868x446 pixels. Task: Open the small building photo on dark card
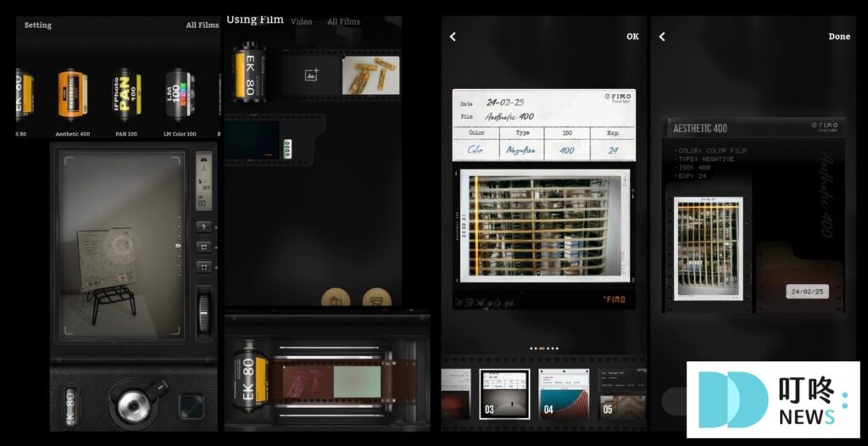708,248
